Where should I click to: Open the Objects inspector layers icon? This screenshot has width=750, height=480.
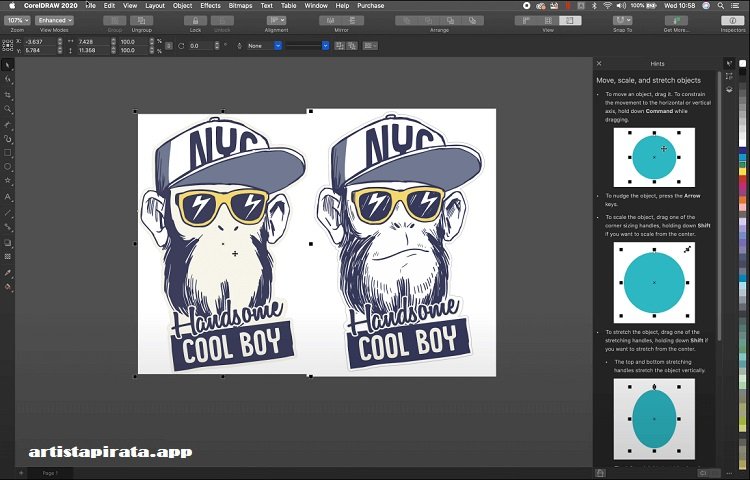tap(729, 89)
